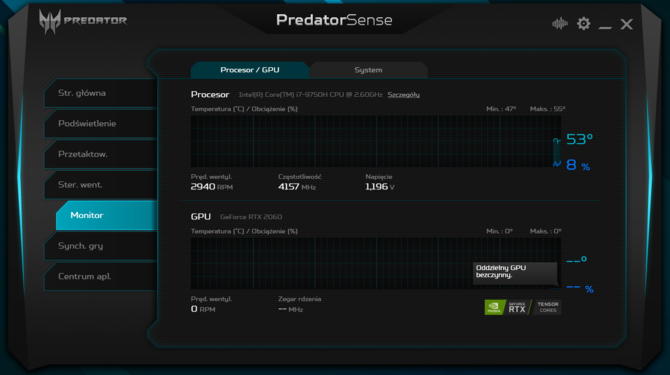This screenshot has width=670, height=375.
Task: Click the NVIDIA logo badge
Action: point(495,307)
